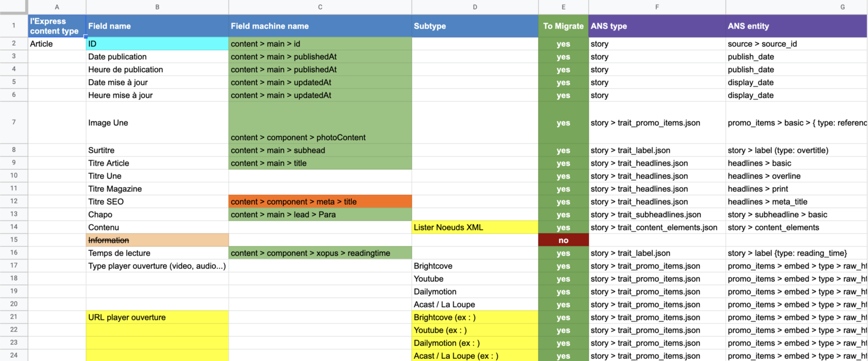Screen dimensions: 868x361
Task: Click the red 'no' cell in row 15
Action: coord(563,240)
